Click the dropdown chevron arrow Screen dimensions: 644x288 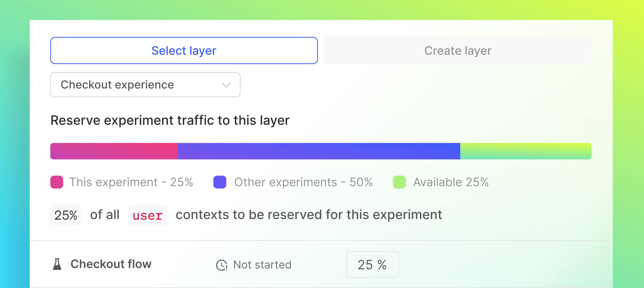226,85
